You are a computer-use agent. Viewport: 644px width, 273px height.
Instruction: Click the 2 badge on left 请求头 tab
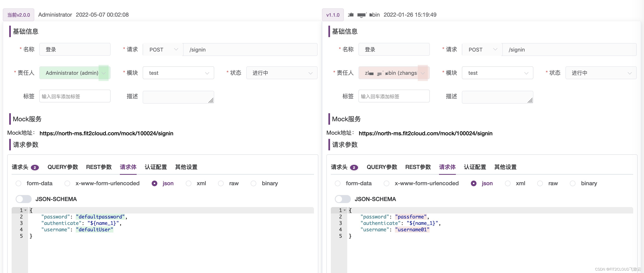(35, 168)
